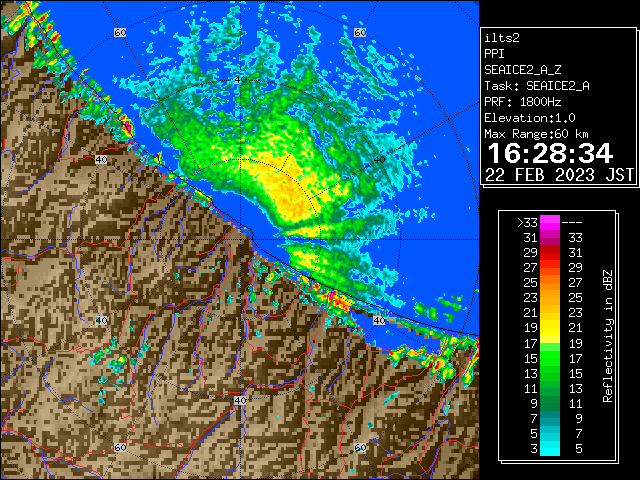The height and width of the screenshot is (480, 640).
Task: Click the 60 km ring label in northwest
Action: [120, 32]
